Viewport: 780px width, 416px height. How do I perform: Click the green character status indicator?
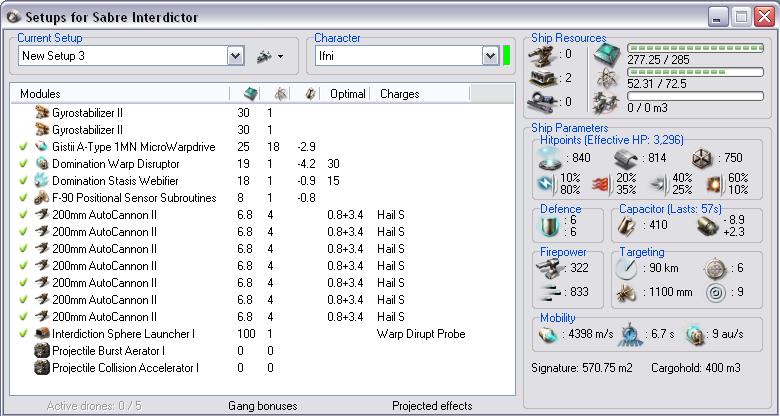[x=506, y=55]
